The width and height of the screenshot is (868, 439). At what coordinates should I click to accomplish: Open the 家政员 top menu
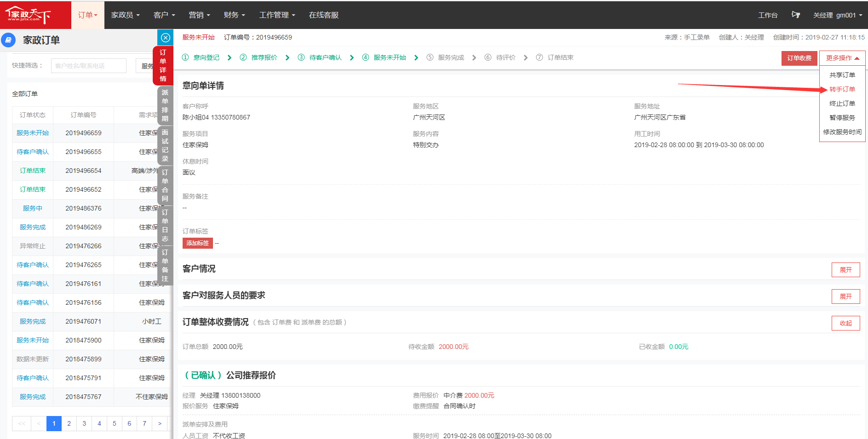tap(125, 15)
